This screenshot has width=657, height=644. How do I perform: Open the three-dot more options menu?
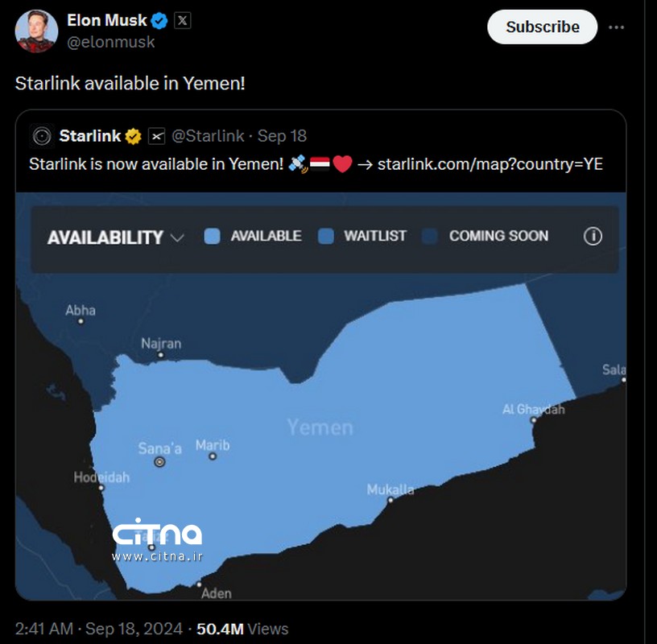(617, 27)
